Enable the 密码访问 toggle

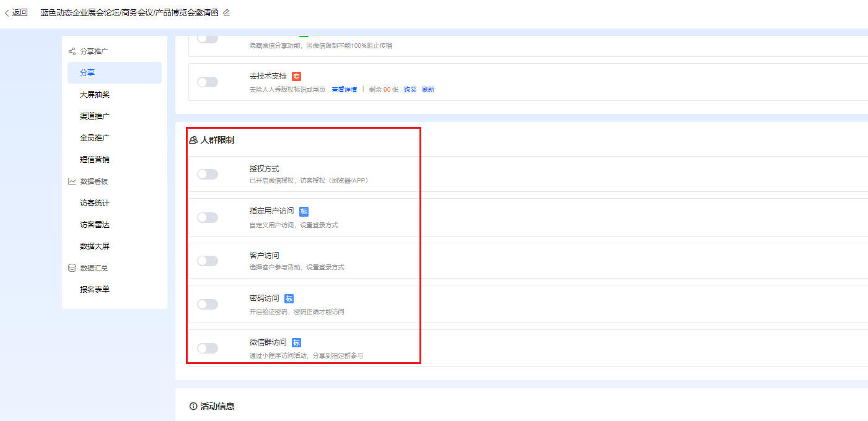[x=208, y=304]
